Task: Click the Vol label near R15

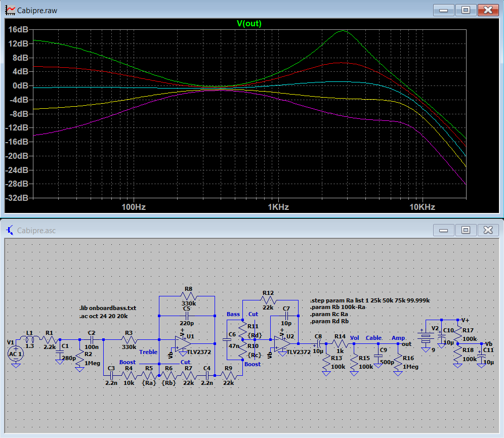Action: coord(354,338)
